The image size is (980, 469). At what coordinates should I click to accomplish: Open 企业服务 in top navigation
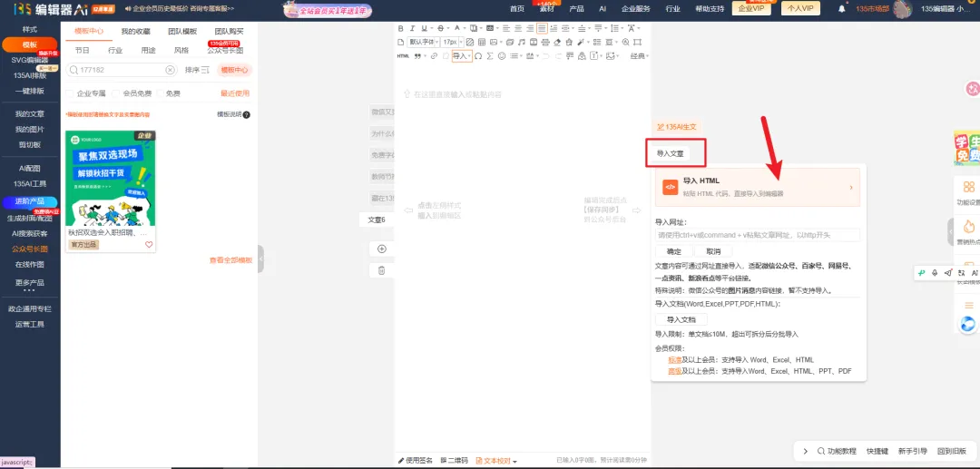(636, 9)
